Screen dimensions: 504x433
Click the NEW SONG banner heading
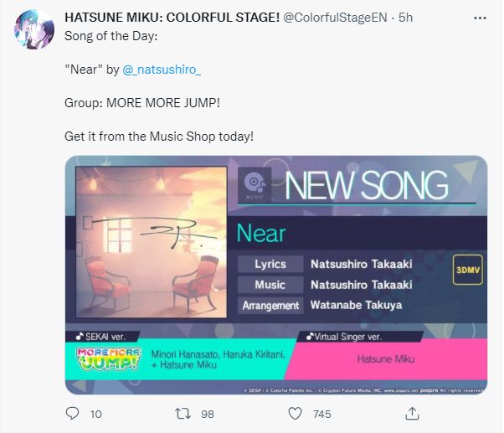click(x=367, y=187)
